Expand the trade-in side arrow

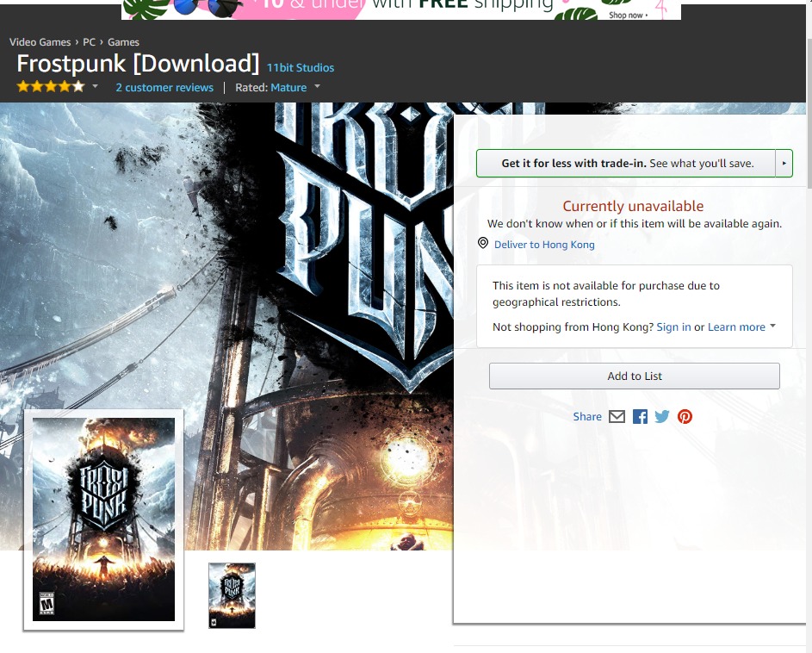[784, 163]
